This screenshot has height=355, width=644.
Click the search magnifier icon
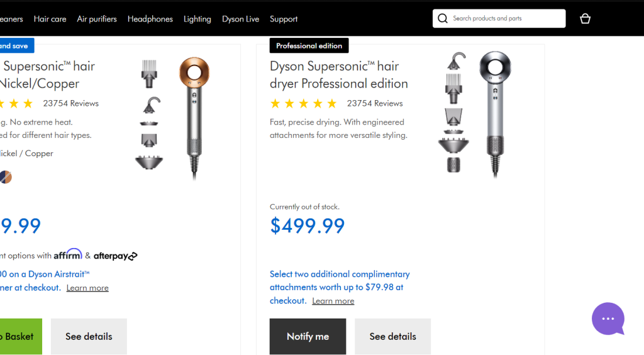pyautogui.click(x=443, y=19)
